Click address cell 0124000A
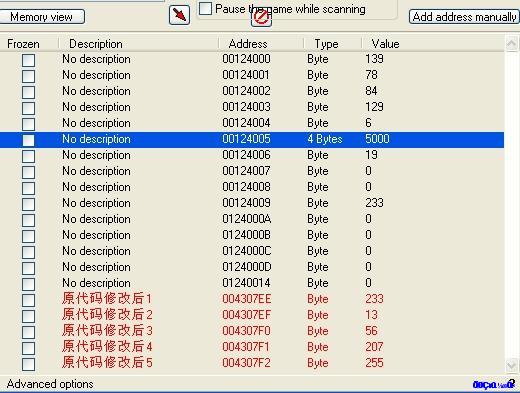Viewport: 520px width, 393px height. coord(247,219)
